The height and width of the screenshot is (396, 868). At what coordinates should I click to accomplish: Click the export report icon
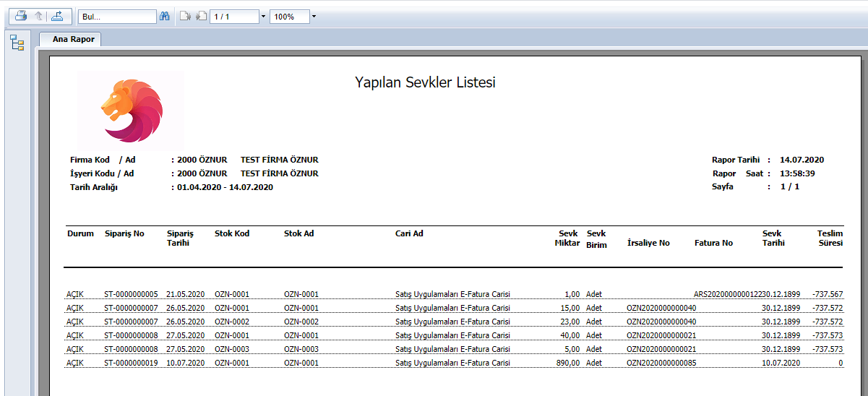tap(57, 16)
